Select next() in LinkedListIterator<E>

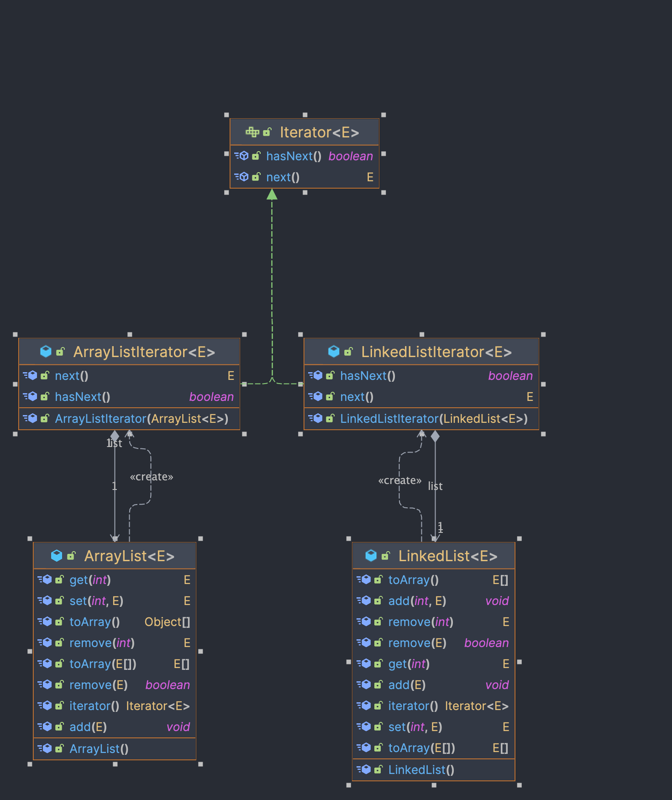(421, 397)
